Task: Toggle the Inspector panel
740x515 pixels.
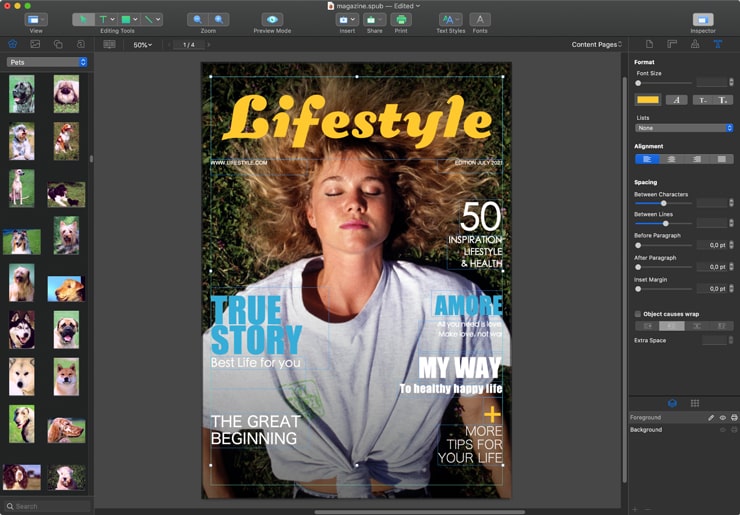Action: 703,19
